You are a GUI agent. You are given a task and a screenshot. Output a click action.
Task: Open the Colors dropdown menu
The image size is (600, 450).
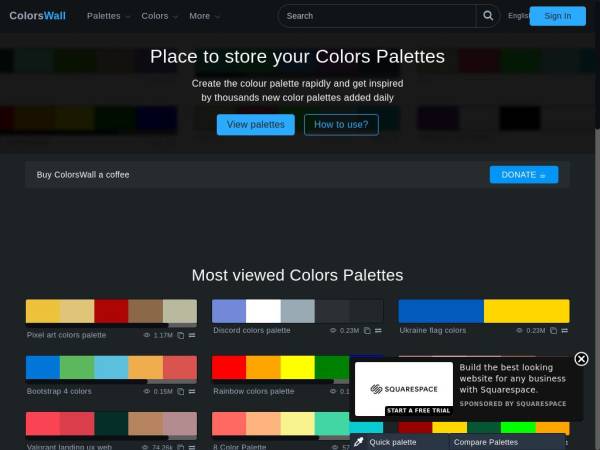(159, 16)
